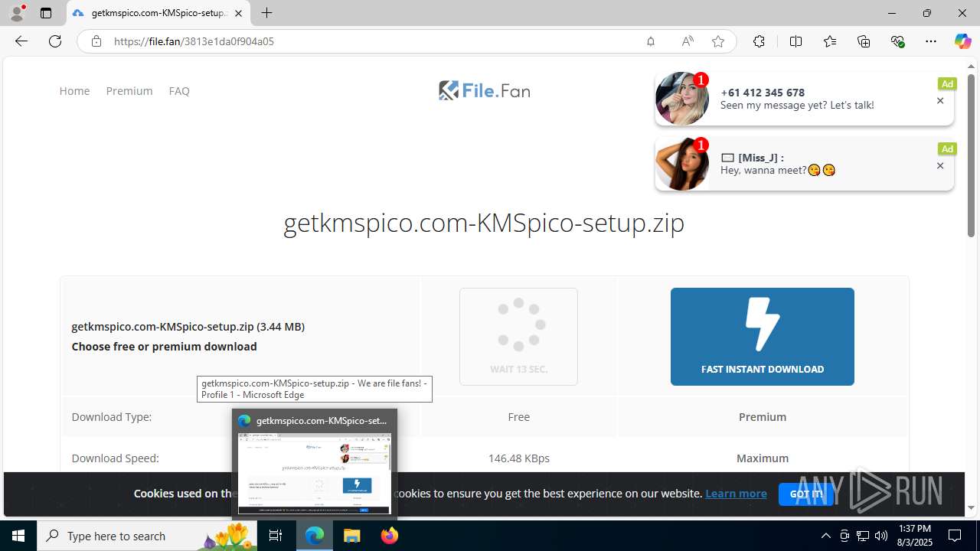Accept cookies with GOT IT button
This screenshot has height=551, width=980.
tap(806, 494)
